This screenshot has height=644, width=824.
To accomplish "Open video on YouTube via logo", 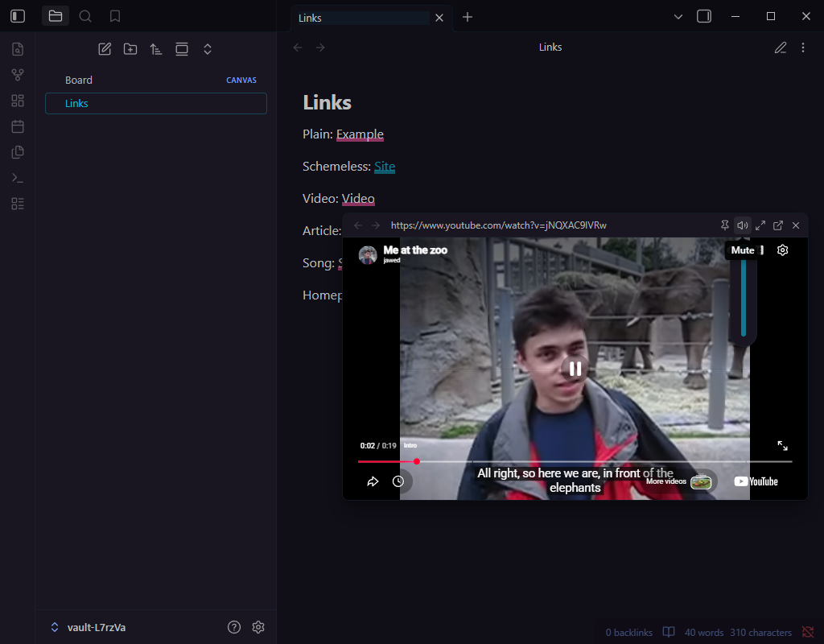I will (x=756, y=481).
